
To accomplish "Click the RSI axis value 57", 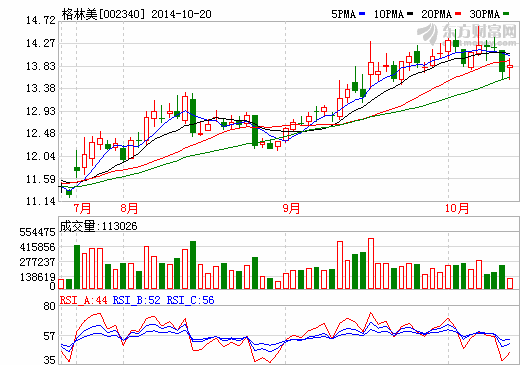I will 49,336.
